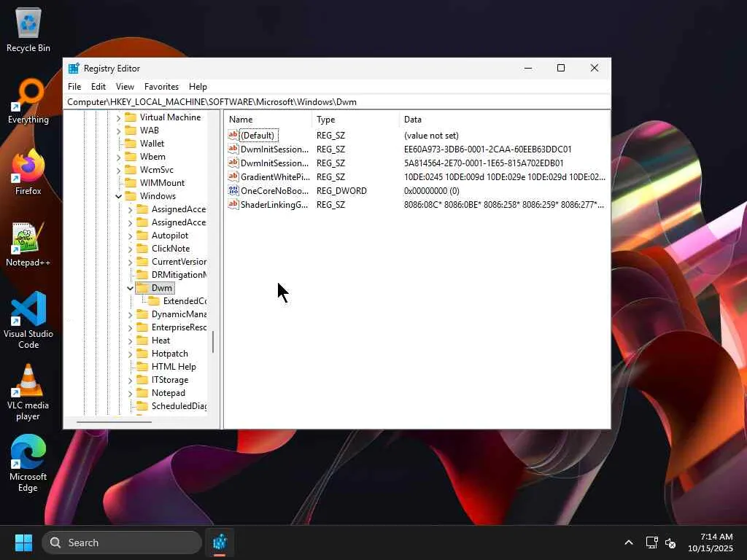Click the Windows Start button
This screenshot has width=747, height=560.
tap(23, 542)
